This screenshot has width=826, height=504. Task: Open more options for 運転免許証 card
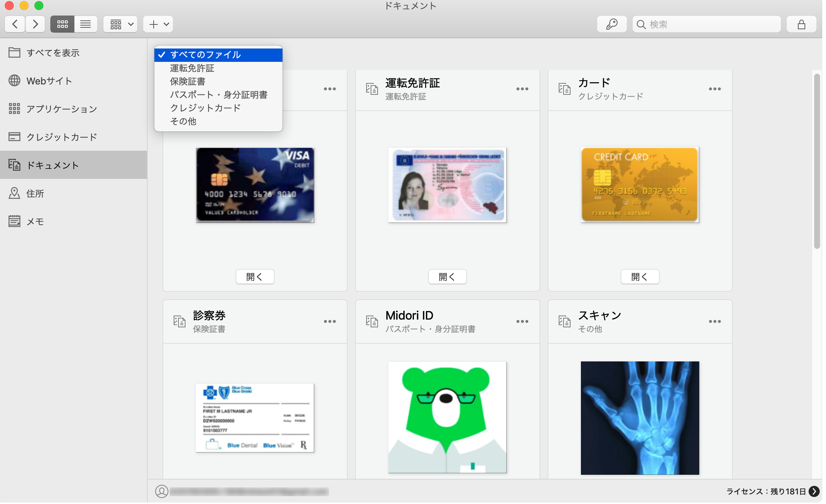522,89
